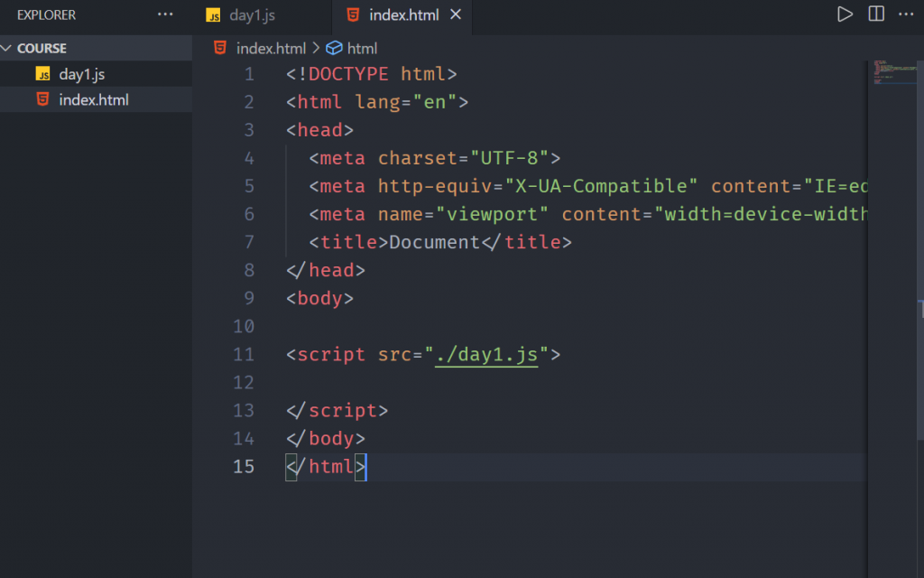Click the DOCTYPE keyword on line 1
This screenshot has height=578, width=924.
348,74
